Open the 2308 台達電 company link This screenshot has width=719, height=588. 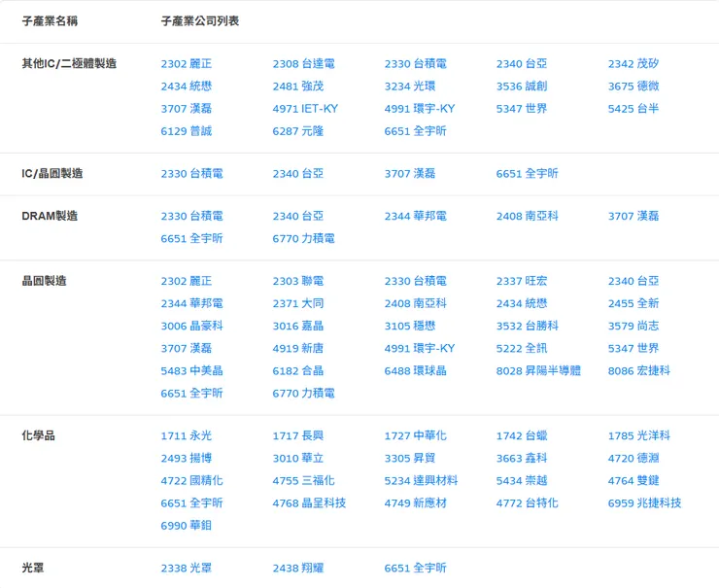click(303, 64)
